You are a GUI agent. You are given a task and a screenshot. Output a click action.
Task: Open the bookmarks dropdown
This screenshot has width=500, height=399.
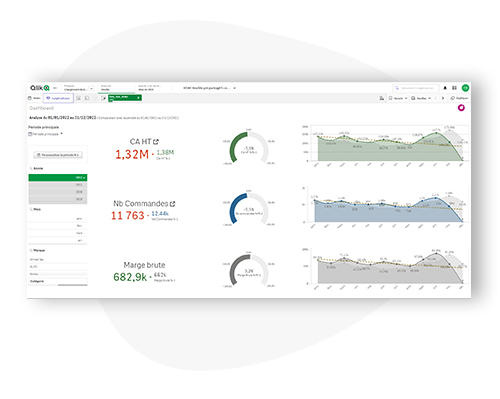tap(398, 98)
